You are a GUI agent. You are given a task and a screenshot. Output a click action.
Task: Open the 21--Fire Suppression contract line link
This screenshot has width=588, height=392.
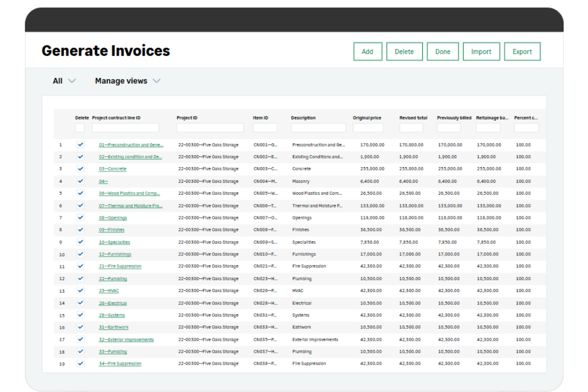coord(120,266)
